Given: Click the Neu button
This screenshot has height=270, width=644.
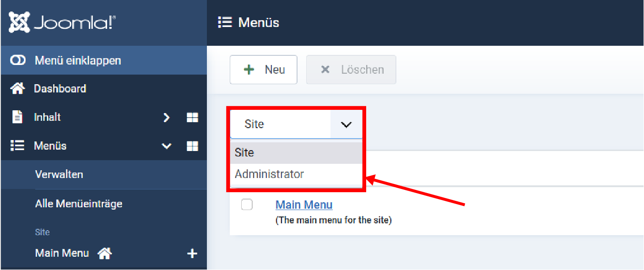Looking at the screenshot, I should [x=264, y=70].
